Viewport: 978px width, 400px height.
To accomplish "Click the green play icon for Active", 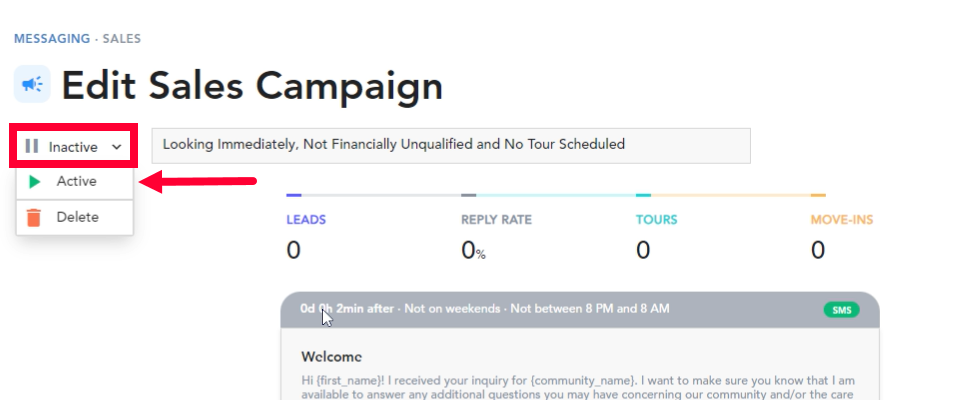I will [x=35, y=182].
